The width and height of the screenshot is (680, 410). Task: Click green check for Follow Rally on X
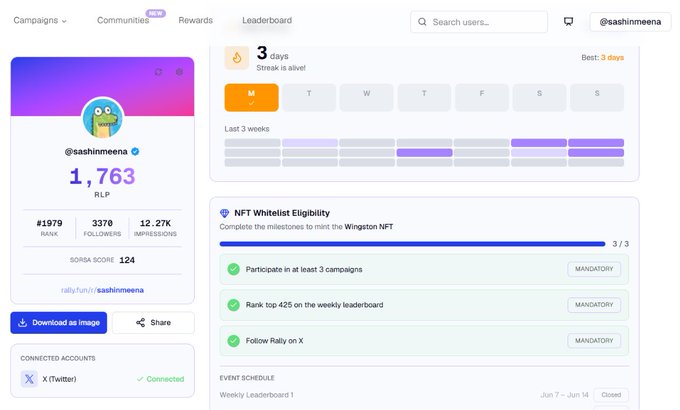click(x=233, y=341)
